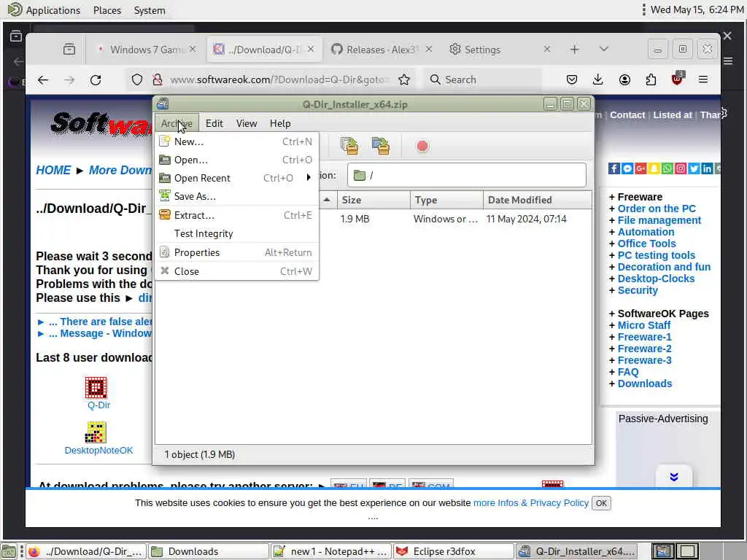The height and width of the screenshot is (560, 747).
Task: Click the archive window menu icon in titlebar
Action: pyautogui.click(x=163, y=104)
